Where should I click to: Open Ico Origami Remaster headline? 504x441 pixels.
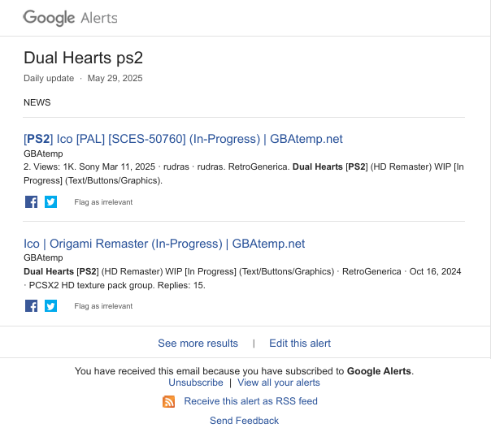coord(164,244)
